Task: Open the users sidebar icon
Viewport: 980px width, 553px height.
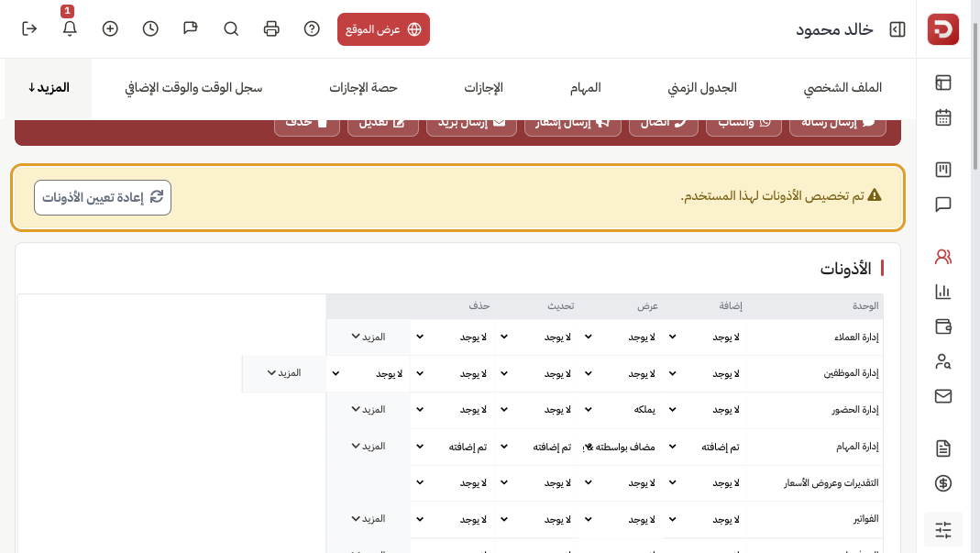Action: tap(943, 257)
